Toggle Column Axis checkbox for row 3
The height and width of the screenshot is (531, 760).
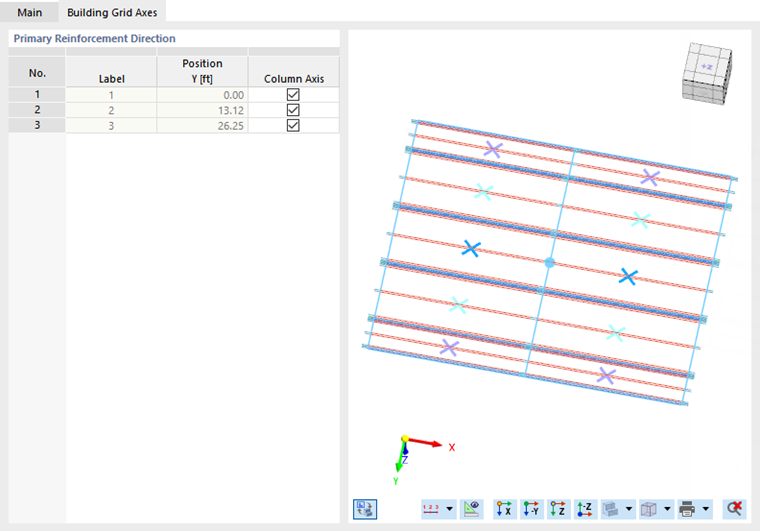[x=293, y=125]
